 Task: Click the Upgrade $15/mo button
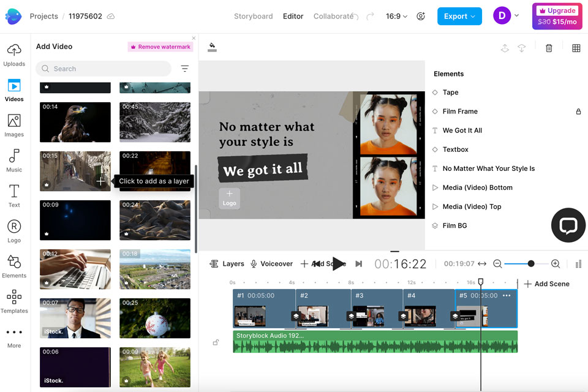[557, 16]
